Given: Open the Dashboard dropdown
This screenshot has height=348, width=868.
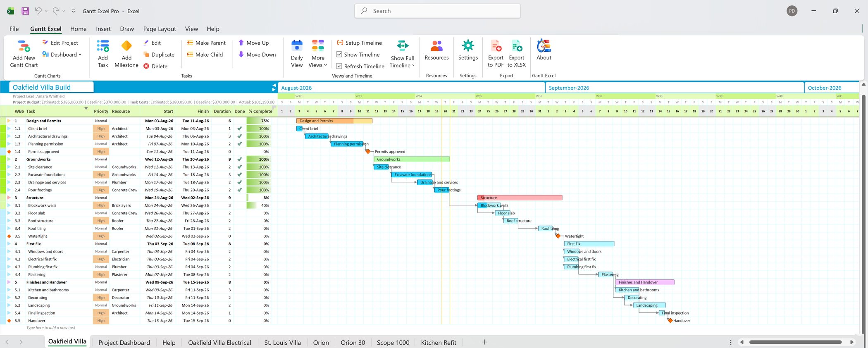Looking at the screenshot, I should point(62,55).
